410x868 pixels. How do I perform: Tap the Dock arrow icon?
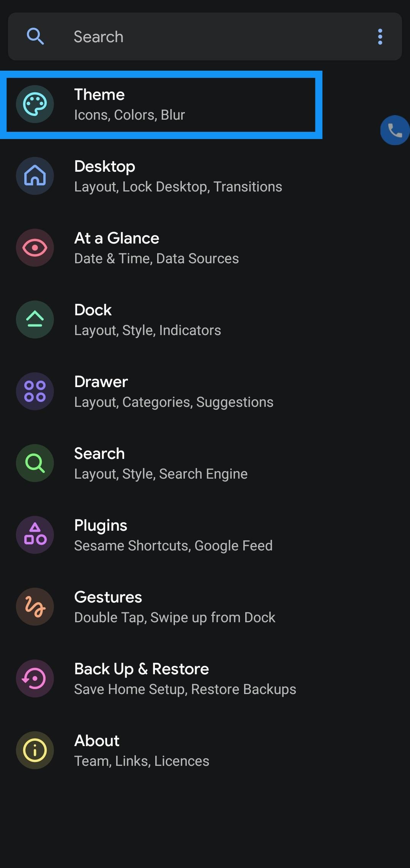(35, 319)
